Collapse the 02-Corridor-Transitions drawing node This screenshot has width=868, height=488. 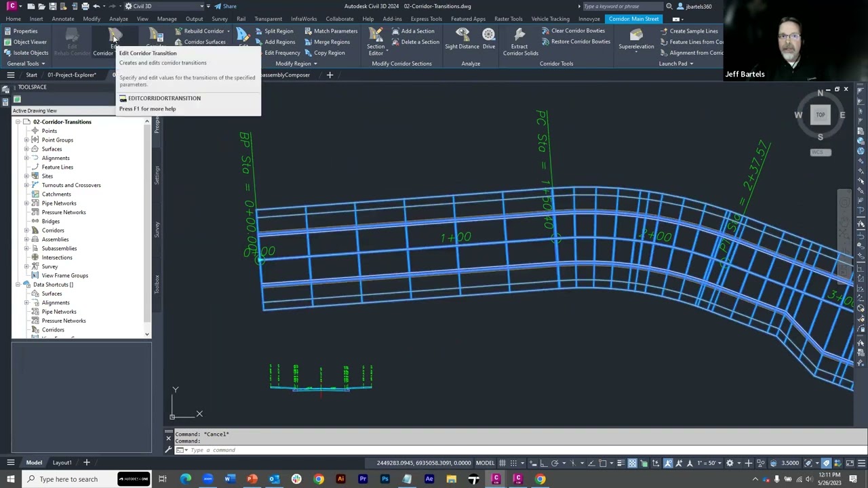[x=18, y=122]
